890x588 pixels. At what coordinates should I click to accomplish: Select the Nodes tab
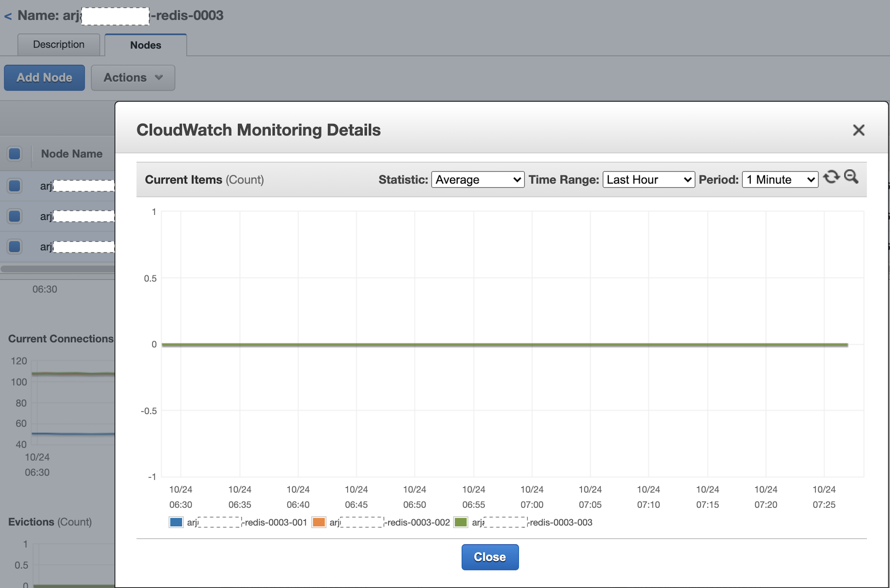[146, 45]
